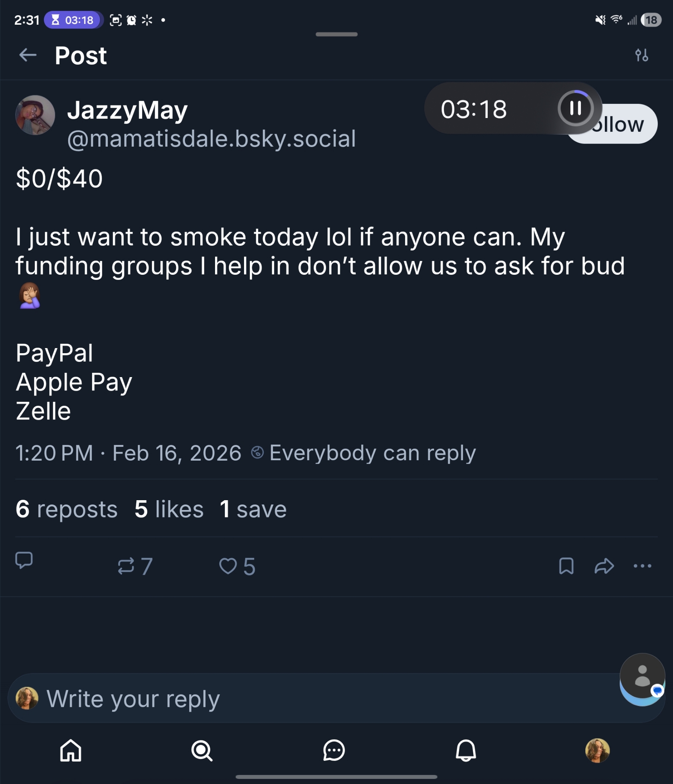Like the post with the heart icon
The width and height of the screenshot is (673, 784).
click(228, 566)
